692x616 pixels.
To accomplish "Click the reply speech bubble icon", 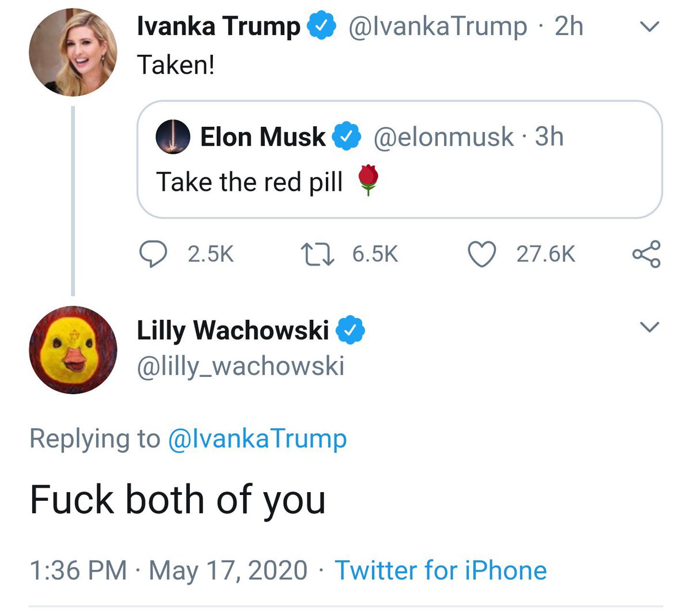I will pos(153,254).
